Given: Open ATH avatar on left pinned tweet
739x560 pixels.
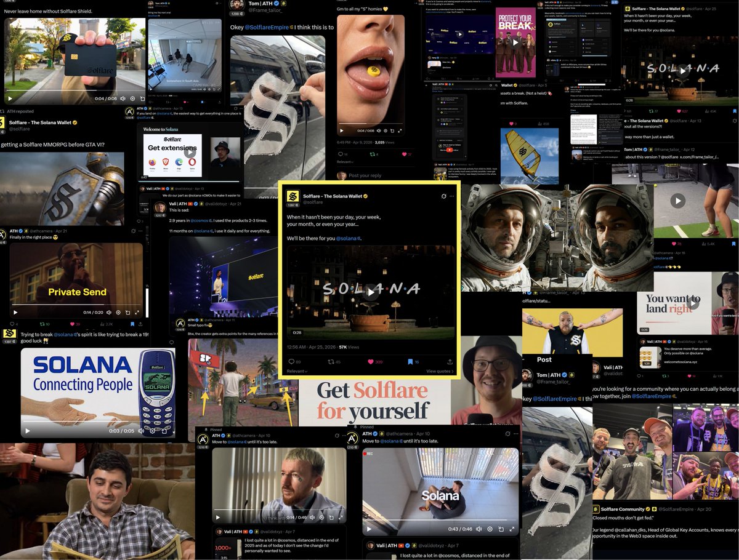Looking at the screenshot, I should click(x=202, y=439).
